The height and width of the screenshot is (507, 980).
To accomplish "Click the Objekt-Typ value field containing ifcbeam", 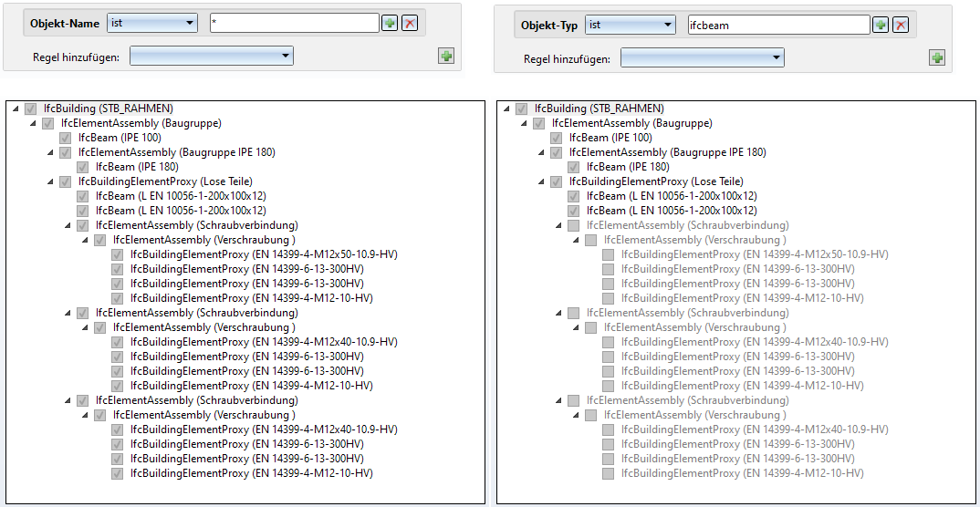I will point(778,25).
